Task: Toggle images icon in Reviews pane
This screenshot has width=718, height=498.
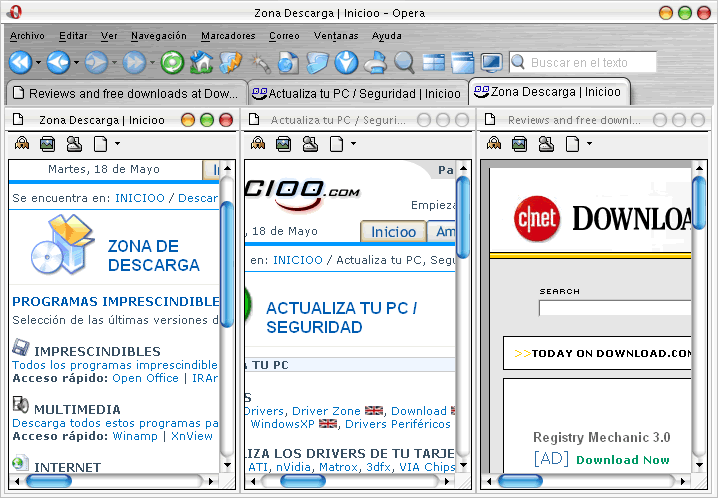Action: pyautogui.click(x=520, y=144)
